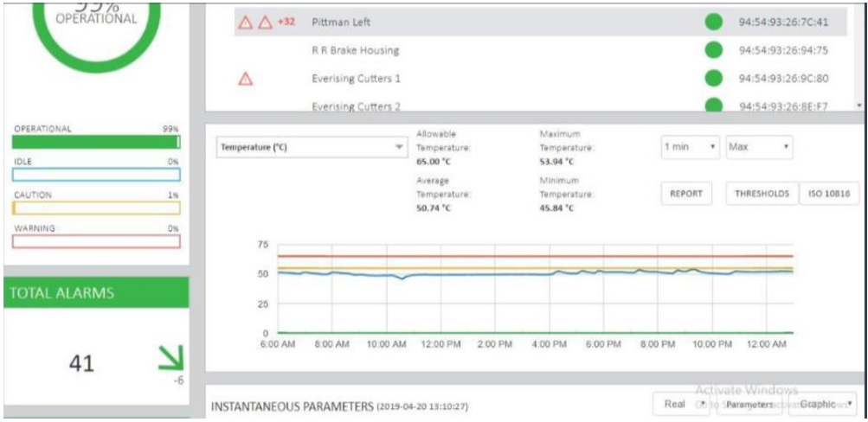Image resolution: width=868 pixels, height=422 pixels.
Task: Open the Graphic view dropdown
Action: tap(826, 404)
